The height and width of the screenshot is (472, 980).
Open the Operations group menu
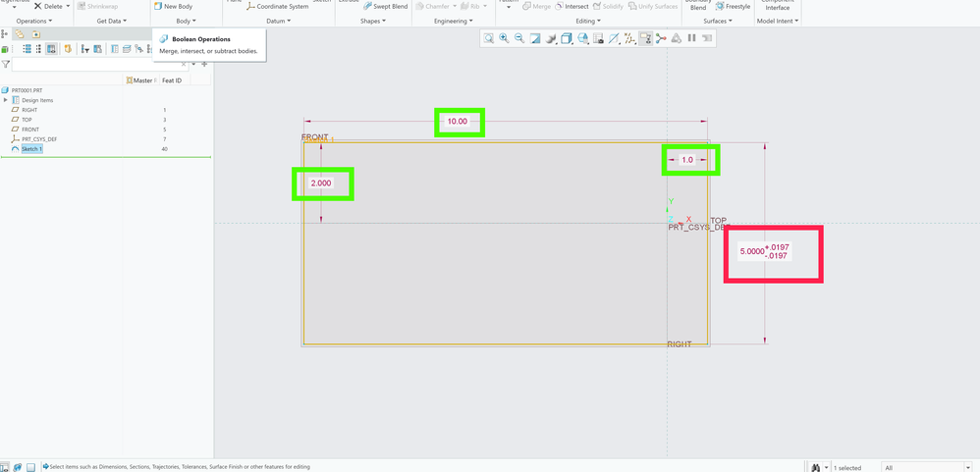tap(34, 21)
